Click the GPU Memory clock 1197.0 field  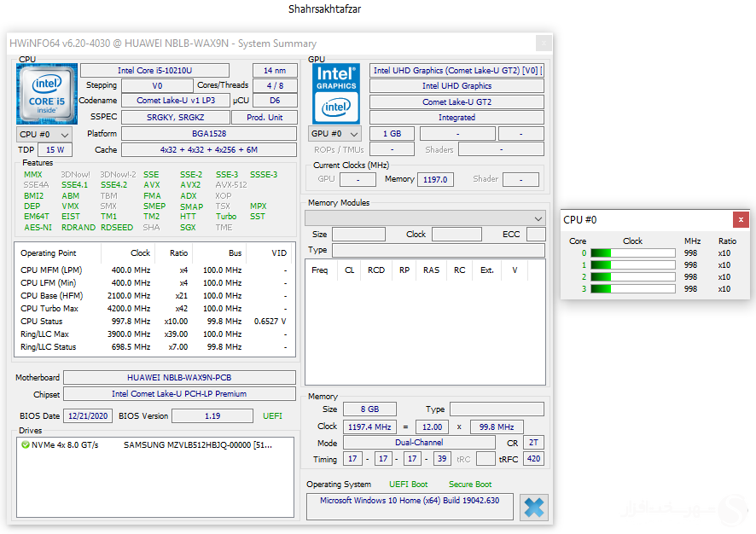[x=435, y=180]
